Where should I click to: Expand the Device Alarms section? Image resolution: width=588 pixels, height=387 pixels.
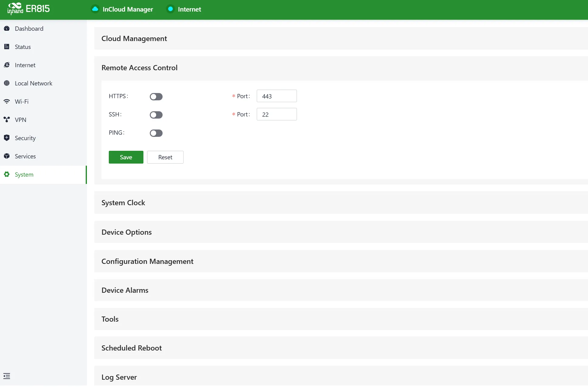click(x=341, y=290)
